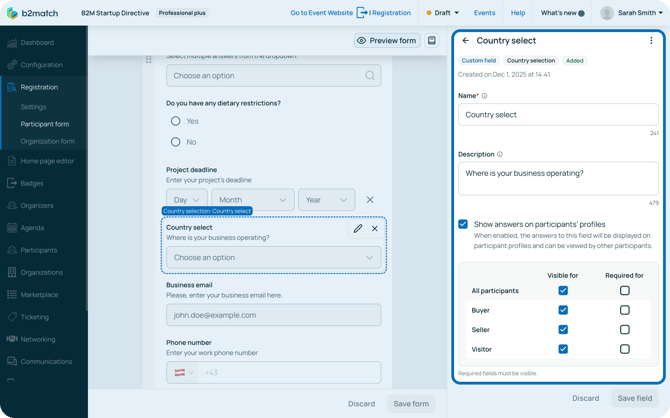Open the Draft status dropdown
Image resolution: width=670 pixels, height=418 pixels.
(x=442, y=13)
